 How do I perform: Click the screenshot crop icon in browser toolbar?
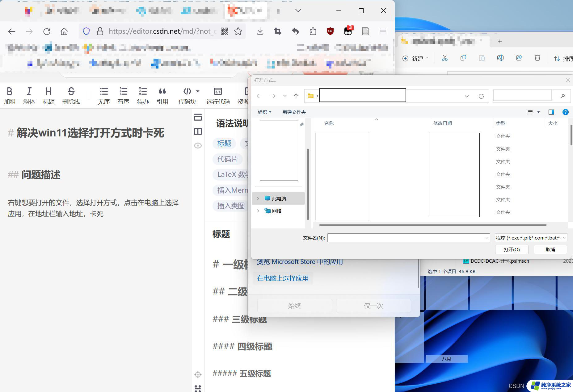point(278,31)
